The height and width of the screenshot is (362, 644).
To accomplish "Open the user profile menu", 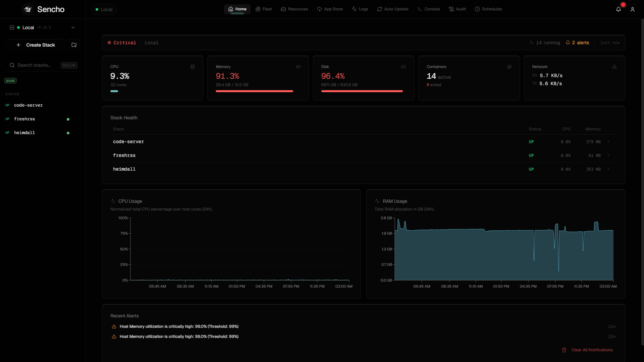I will [633, 9].
